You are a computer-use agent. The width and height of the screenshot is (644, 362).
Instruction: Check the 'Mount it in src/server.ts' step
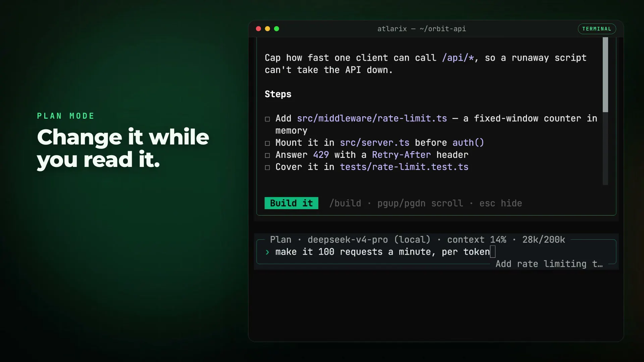click(267, 143)
